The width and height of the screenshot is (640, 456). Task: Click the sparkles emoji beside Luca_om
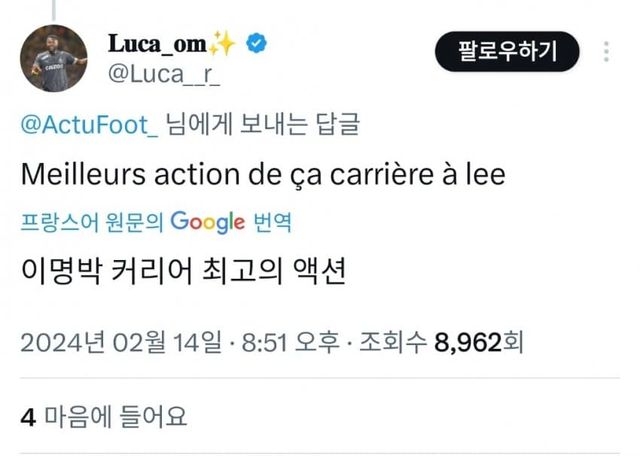tap(223, 43)
